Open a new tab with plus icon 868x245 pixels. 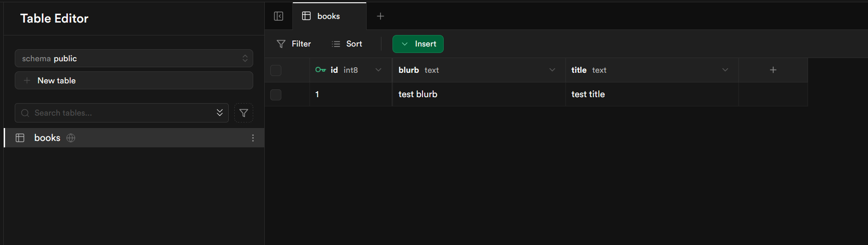380,16
